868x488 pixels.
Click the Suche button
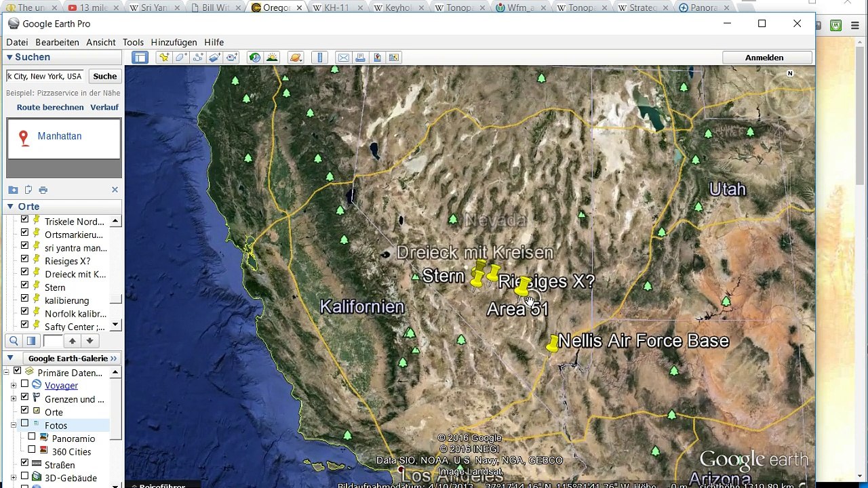(x=104, y=77)
